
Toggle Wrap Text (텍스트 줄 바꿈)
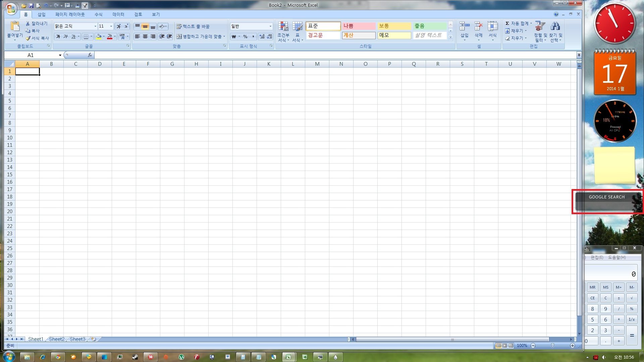[193, 26]
